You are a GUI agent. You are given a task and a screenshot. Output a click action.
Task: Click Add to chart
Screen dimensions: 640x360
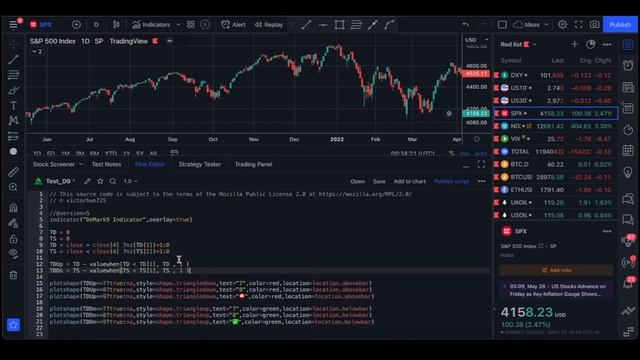(409, 181)
